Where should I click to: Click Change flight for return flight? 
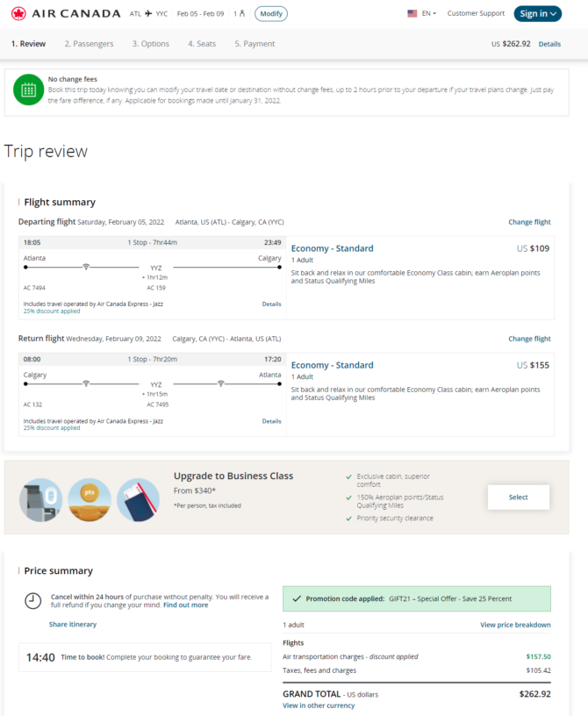coord(529,339)
